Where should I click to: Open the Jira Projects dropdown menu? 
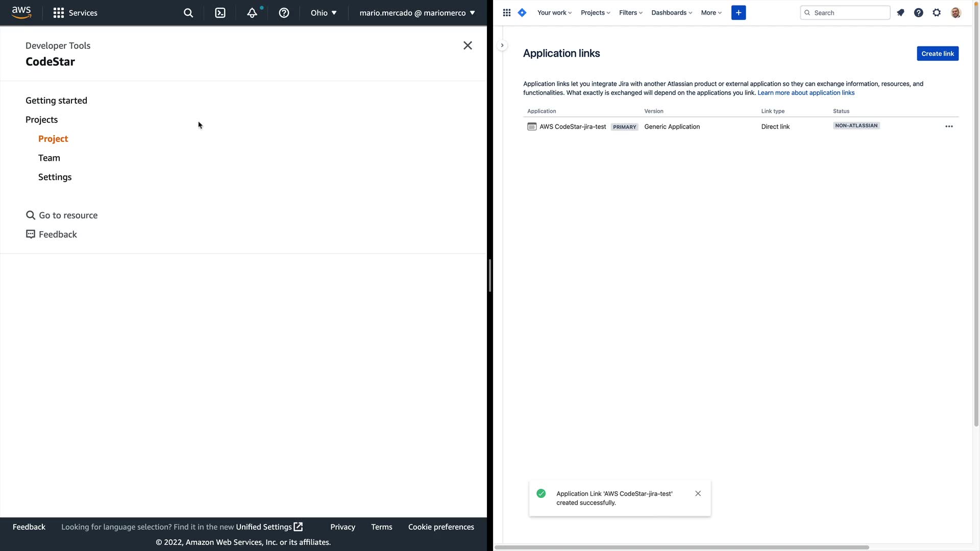(595, 13)
